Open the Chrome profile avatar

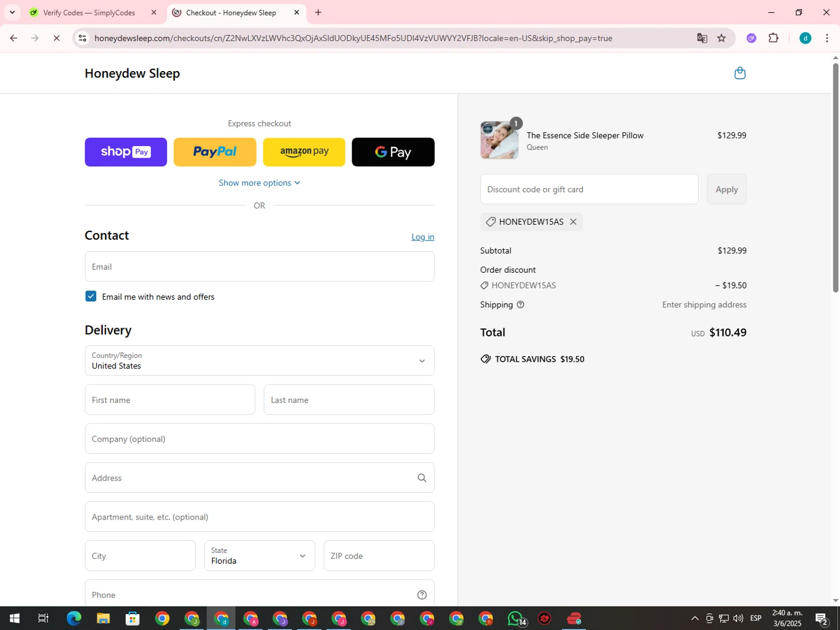pyautogui.click(x=805, y=38)
